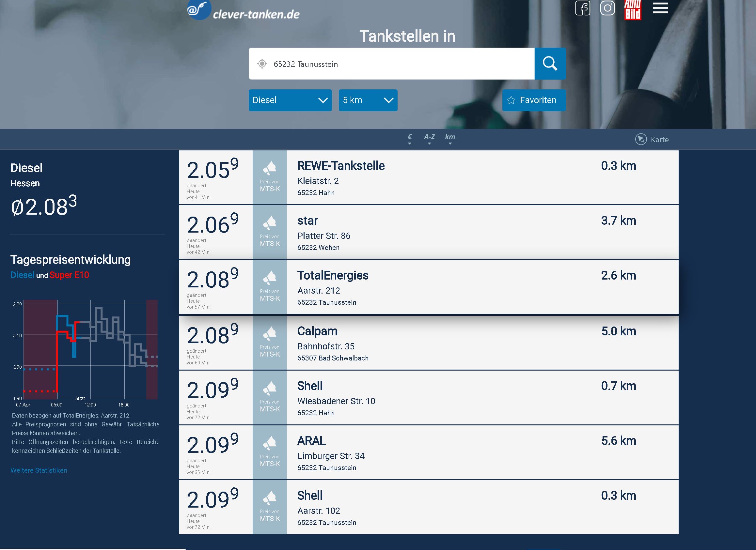Click the Tankstellen in heading

point(407,36)
